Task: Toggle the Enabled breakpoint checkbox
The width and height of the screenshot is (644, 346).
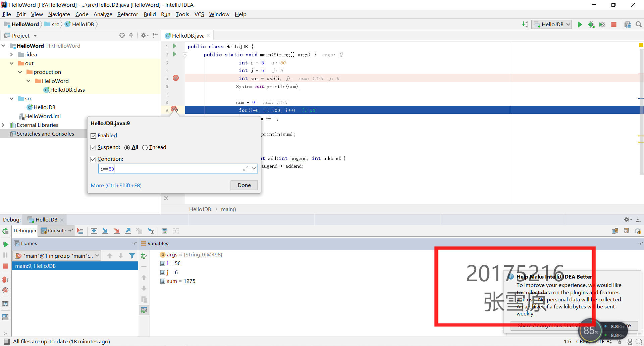Action: click(x=93, y=136)
